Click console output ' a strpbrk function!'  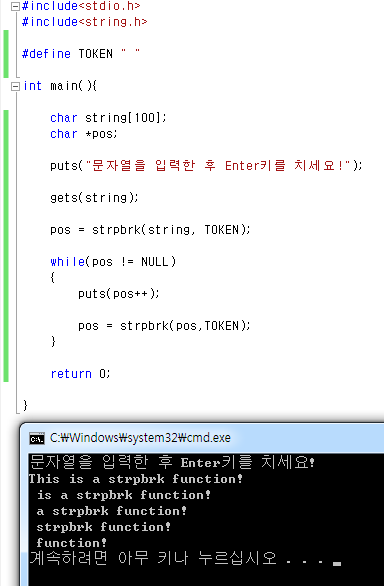click(x=111, y=511)
